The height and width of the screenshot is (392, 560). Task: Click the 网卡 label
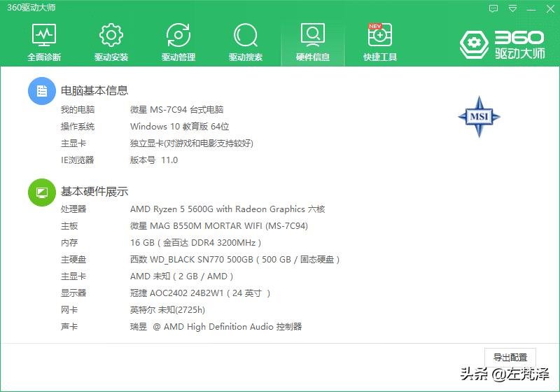click(69, 310)
